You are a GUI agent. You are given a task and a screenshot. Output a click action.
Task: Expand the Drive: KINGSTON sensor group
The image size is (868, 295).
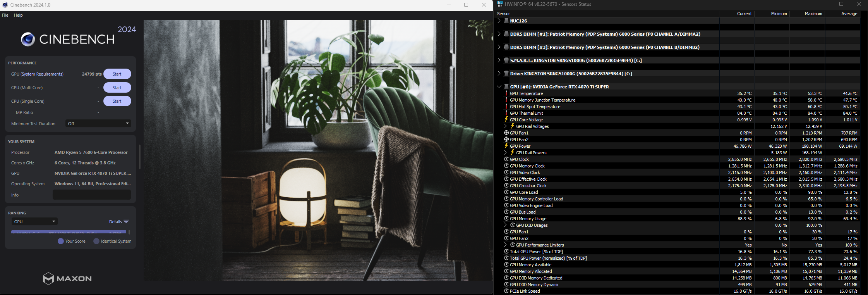[499, 74]
